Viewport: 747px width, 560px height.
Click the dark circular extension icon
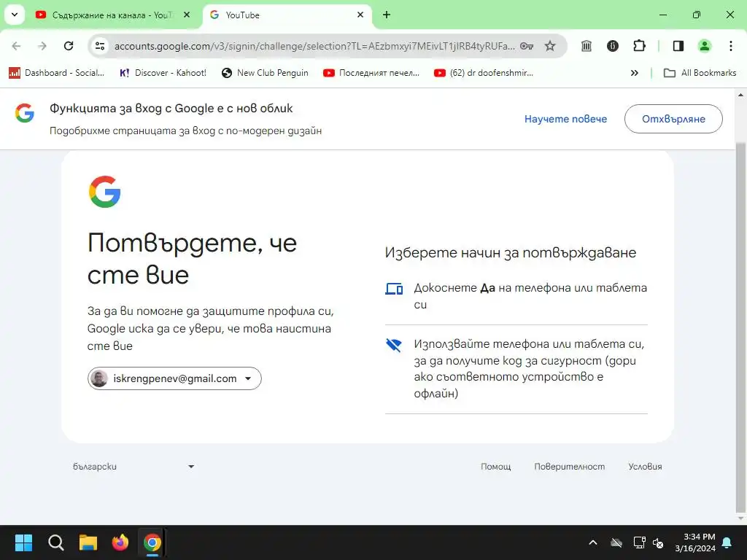(x=613, y=46)
